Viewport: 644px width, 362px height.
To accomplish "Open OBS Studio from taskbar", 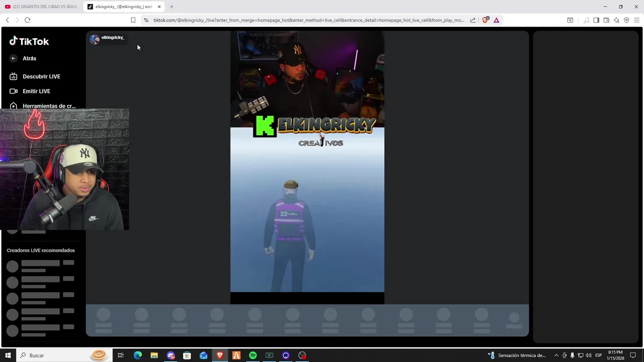I will point(302,355).
